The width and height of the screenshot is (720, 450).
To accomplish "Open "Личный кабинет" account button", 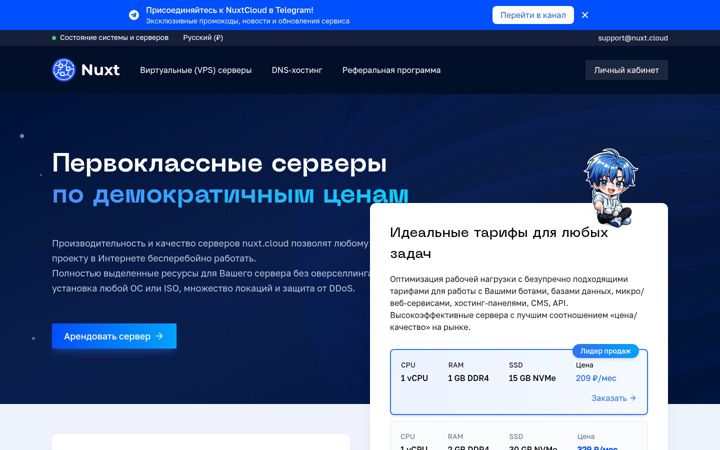I will pos(626,70).
